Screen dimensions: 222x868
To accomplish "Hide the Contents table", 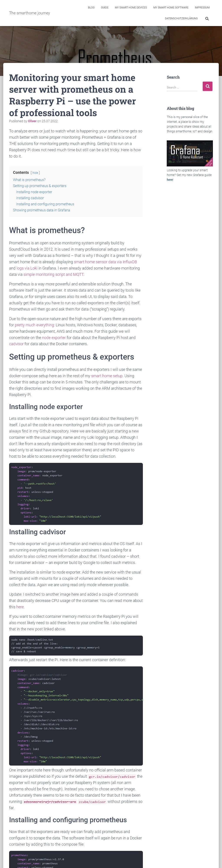I will coord(35,173).
